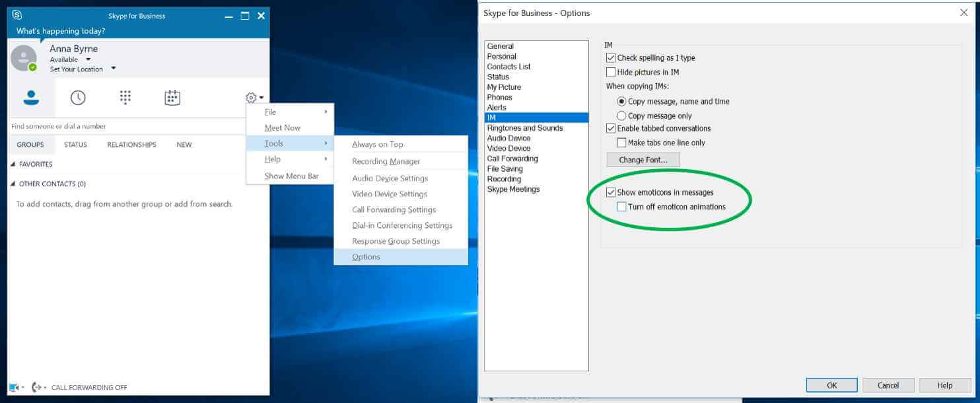Enable Turn off emoticon animations checkbox
This screenshot has width=980, height=403.
click(621, 207)
